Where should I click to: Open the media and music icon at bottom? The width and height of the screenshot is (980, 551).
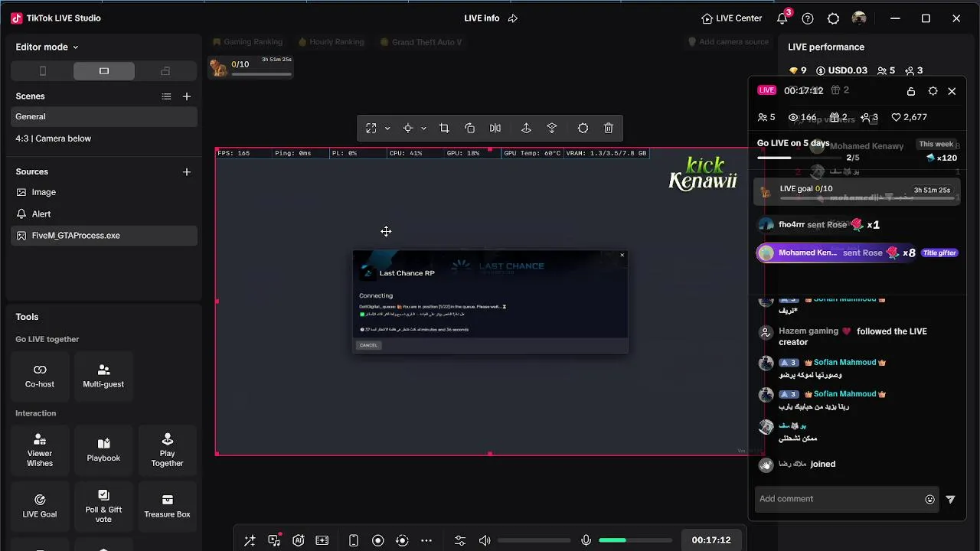pyautogui.click(x=274, y=540)
